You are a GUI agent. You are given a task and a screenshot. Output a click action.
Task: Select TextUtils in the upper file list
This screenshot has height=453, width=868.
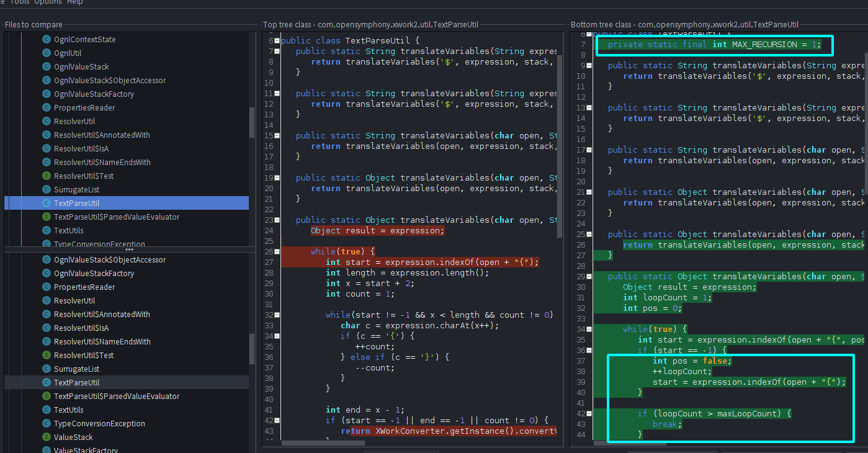tap(68, 231)
